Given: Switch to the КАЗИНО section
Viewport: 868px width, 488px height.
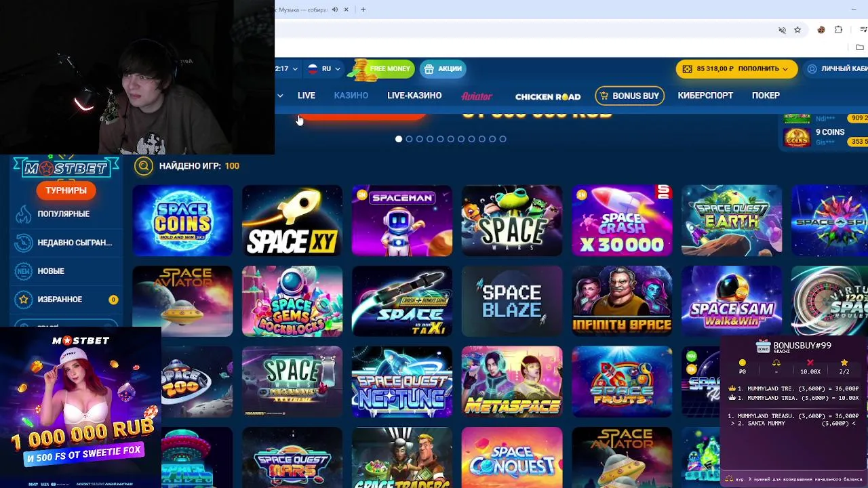Looking at the screenshot, I should point(351,96).
